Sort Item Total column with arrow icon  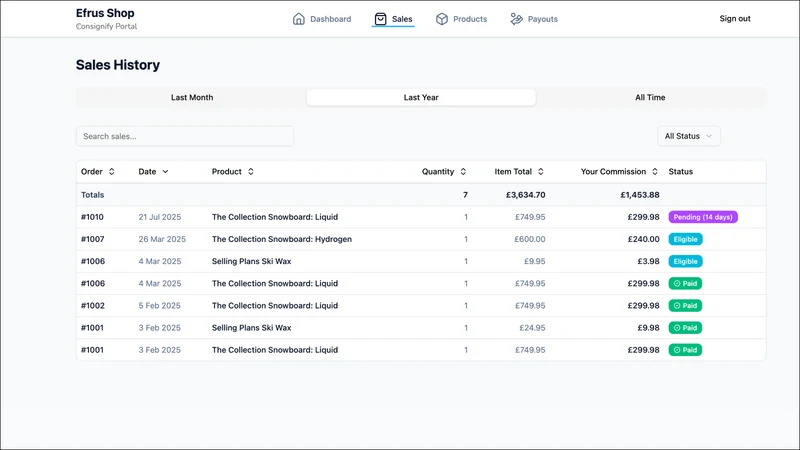click(x=541, y=171)
